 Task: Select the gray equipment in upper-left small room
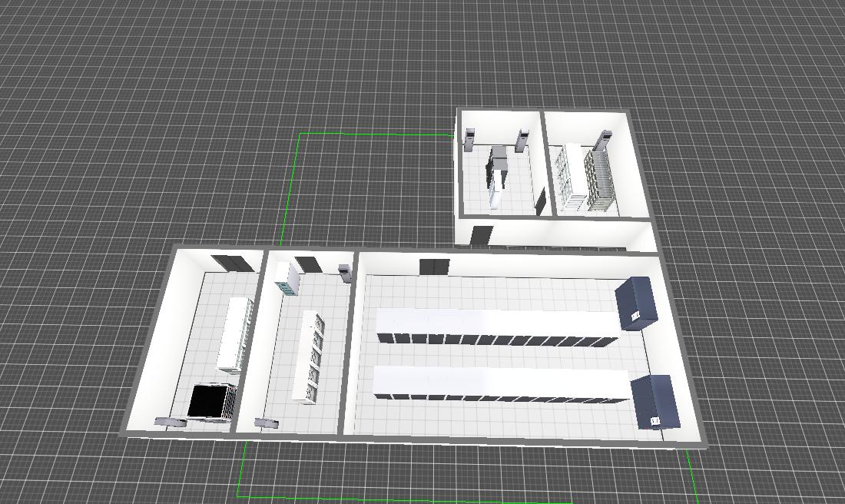[x=499, y=164]
